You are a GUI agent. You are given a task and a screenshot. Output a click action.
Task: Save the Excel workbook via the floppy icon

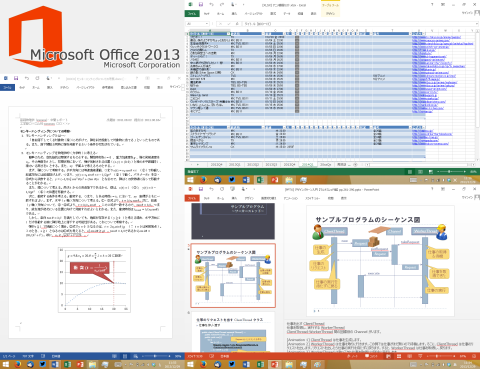(x=201, y=5)
